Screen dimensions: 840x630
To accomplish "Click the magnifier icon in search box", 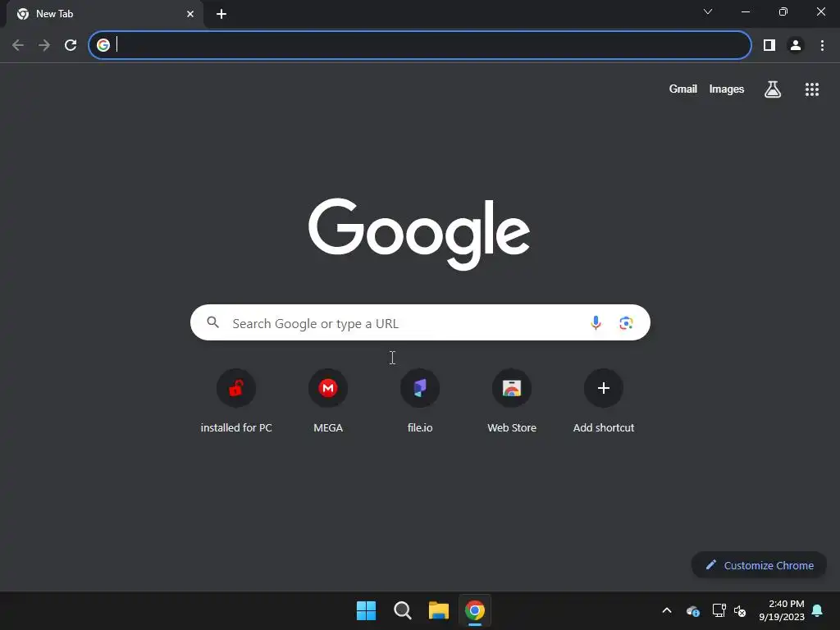I will [x=213, y=322].
